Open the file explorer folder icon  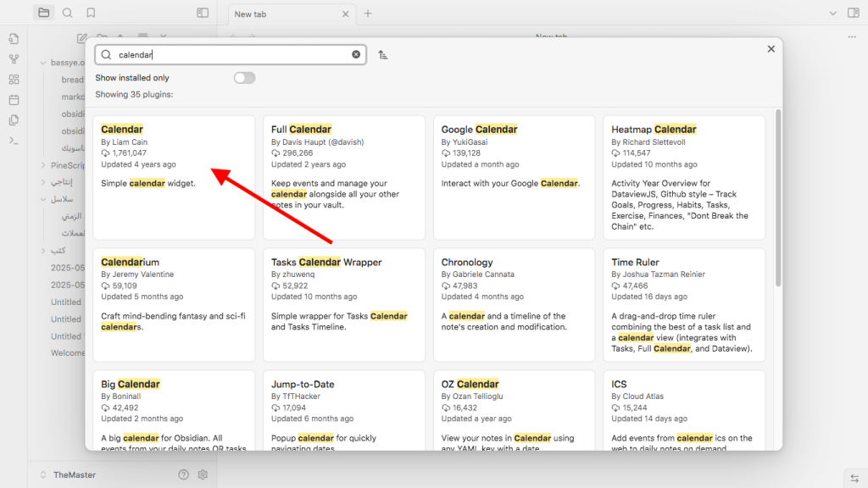(x=44, y=13)
